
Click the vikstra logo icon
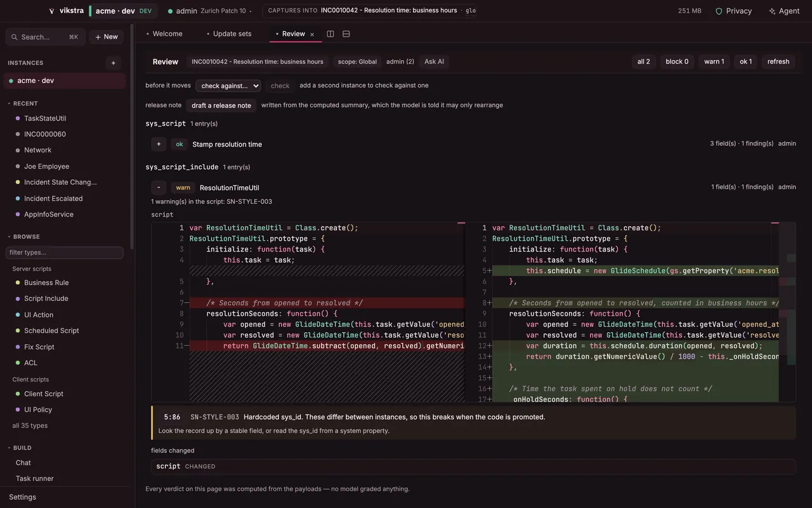52,11
